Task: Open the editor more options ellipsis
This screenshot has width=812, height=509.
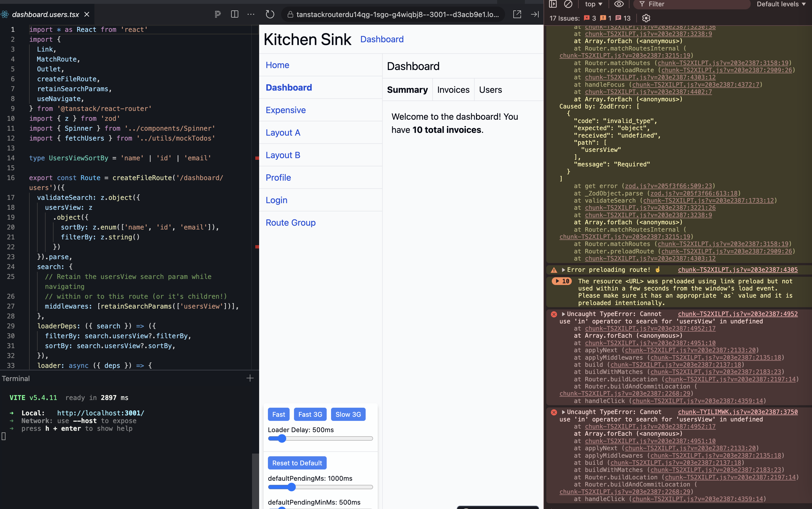Action: click(x=251, y=14)
